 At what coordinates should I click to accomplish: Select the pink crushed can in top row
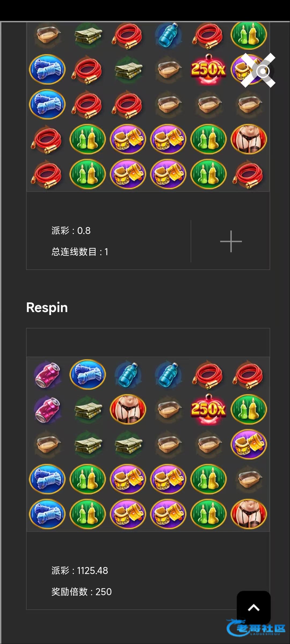click(x=48, y=375)
